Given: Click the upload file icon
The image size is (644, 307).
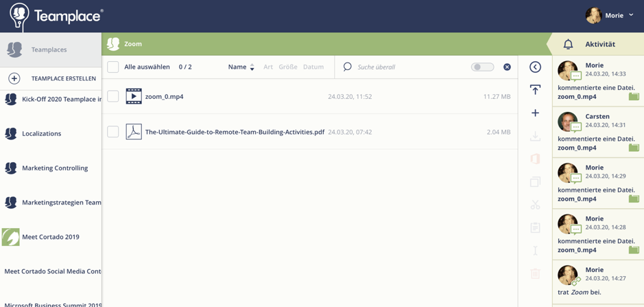Looking at the screenshot, I should coord(535,90).
